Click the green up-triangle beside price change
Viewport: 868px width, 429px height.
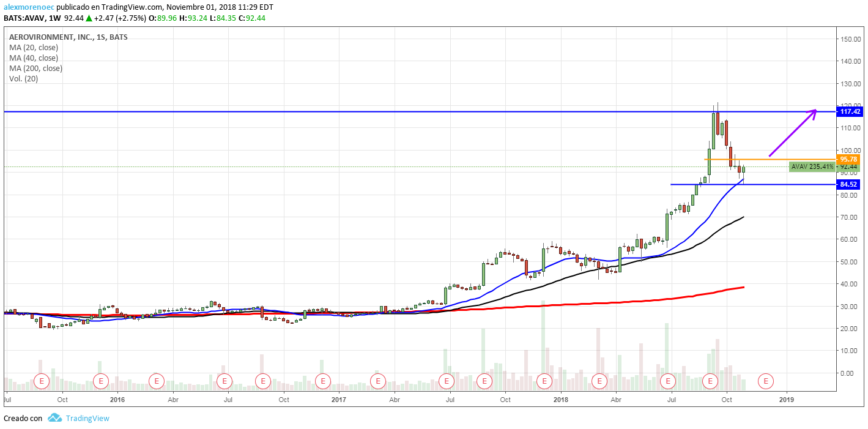pos(89,18)
